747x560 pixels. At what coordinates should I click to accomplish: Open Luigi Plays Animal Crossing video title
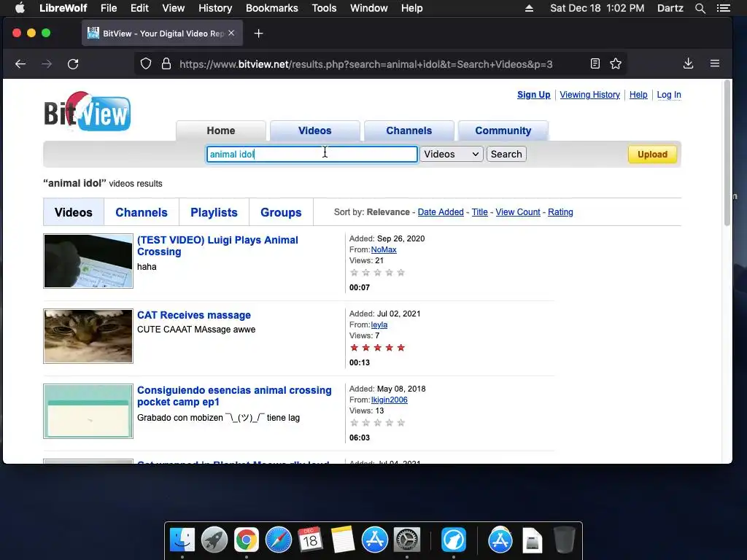(x=217, y=246)
